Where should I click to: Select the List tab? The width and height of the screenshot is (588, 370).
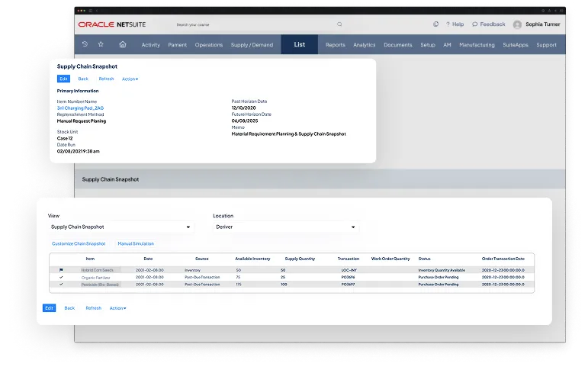[x=299, y=44]
